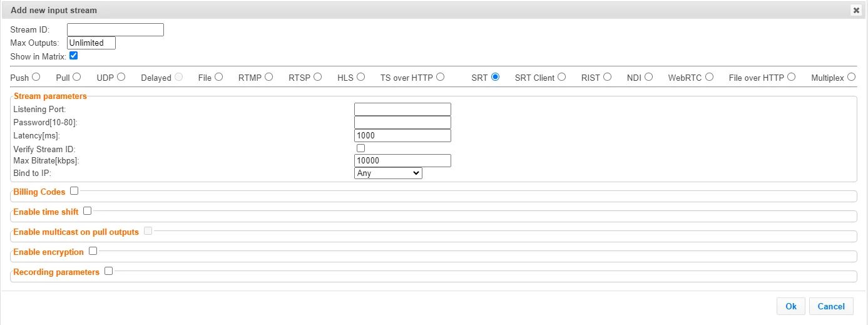Click the Bind to IP label
868x325 pixels.
pos(32,173)
